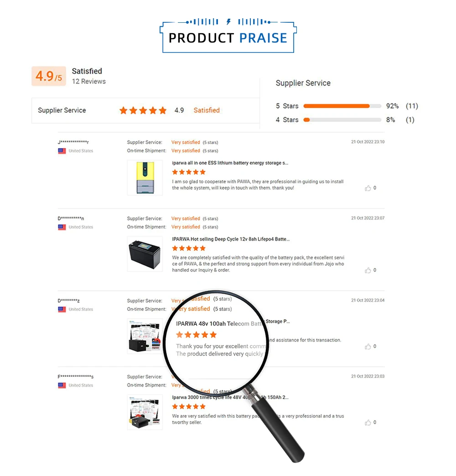Click the five-star Supplier Service rating
Image resolution: width=456 pixels, height=476 pixels.
click(x=143, y=110)
